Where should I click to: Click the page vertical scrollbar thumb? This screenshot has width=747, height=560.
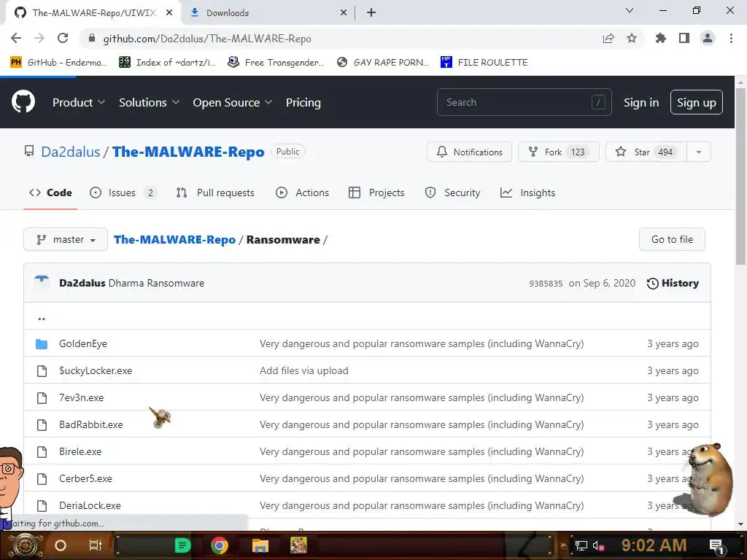[740, 176]
